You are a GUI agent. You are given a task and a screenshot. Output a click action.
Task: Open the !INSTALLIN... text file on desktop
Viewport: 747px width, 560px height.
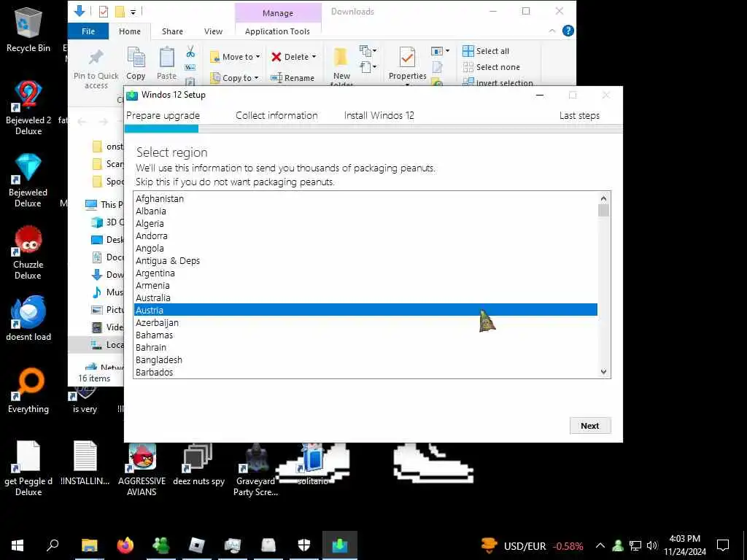85,463
